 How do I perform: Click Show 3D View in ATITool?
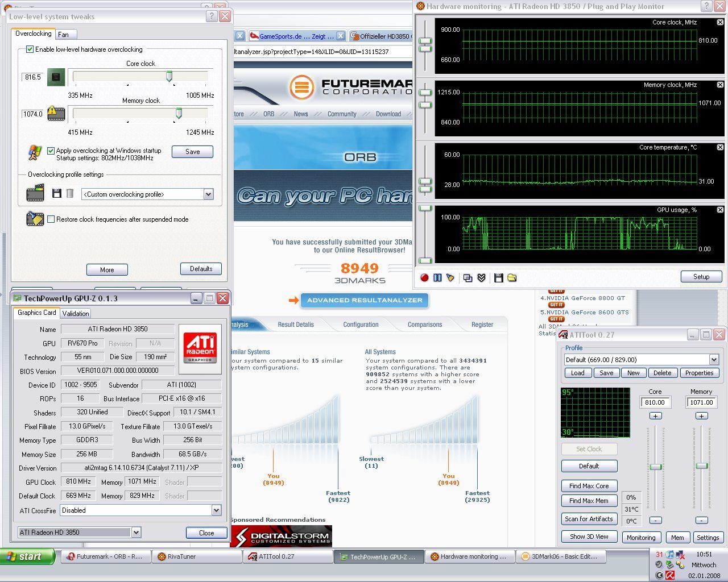point(589,537)
